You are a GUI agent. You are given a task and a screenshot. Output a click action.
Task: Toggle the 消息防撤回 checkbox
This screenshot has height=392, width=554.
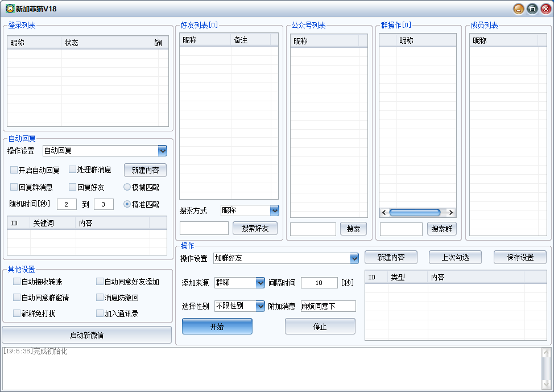[100, 298]
